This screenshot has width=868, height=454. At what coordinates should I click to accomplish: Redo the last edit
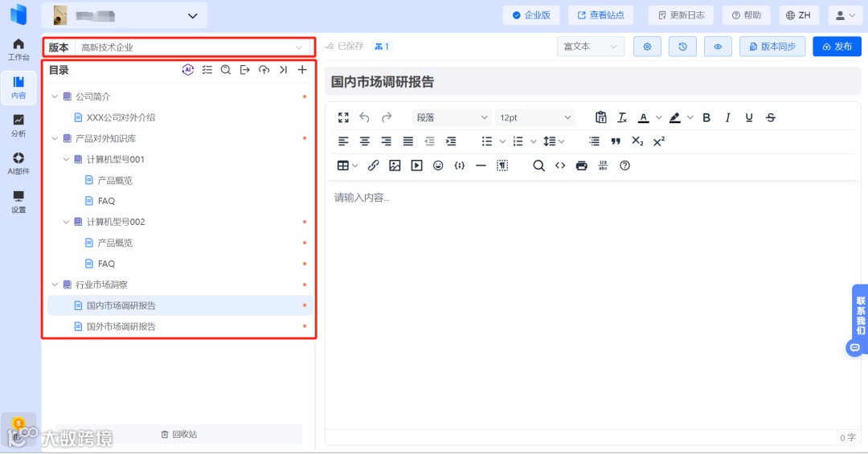pyautogui.click(x=387, y=117)
